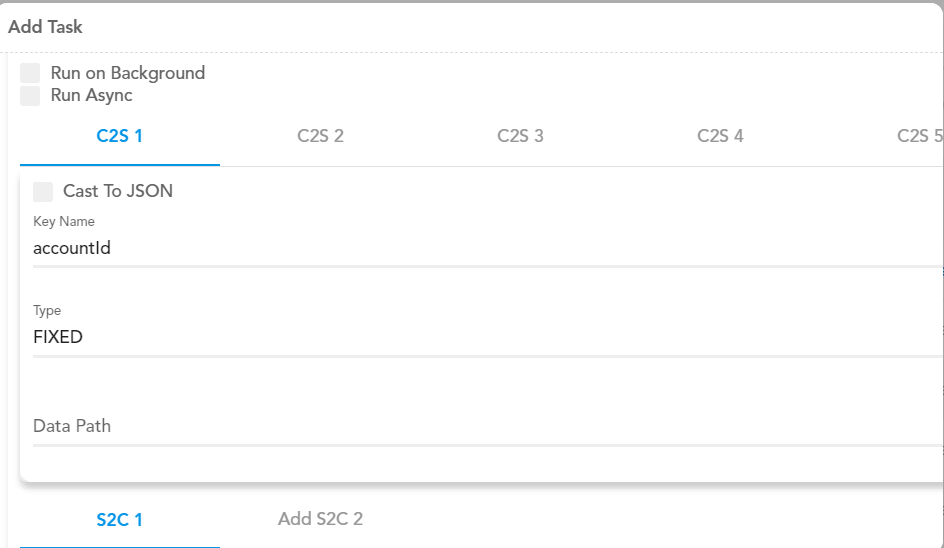Switch to the C2S 2 tab
944x548 pixels.
[320, 136]
